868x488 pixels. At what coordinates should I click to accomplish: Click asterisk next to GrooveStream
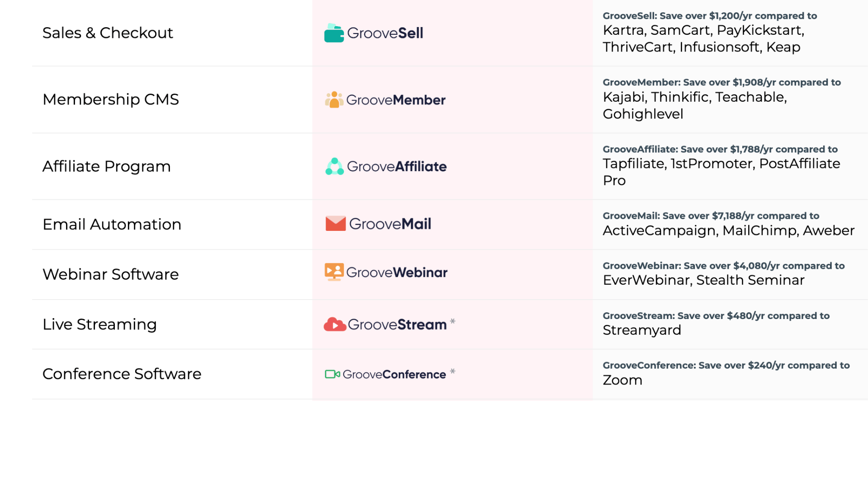[453, 322]
